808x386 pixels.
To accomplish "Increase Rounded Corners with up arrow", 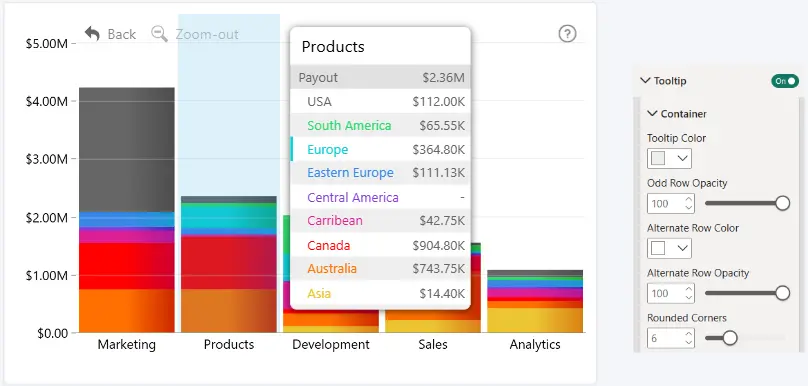I will coord(688,333).
